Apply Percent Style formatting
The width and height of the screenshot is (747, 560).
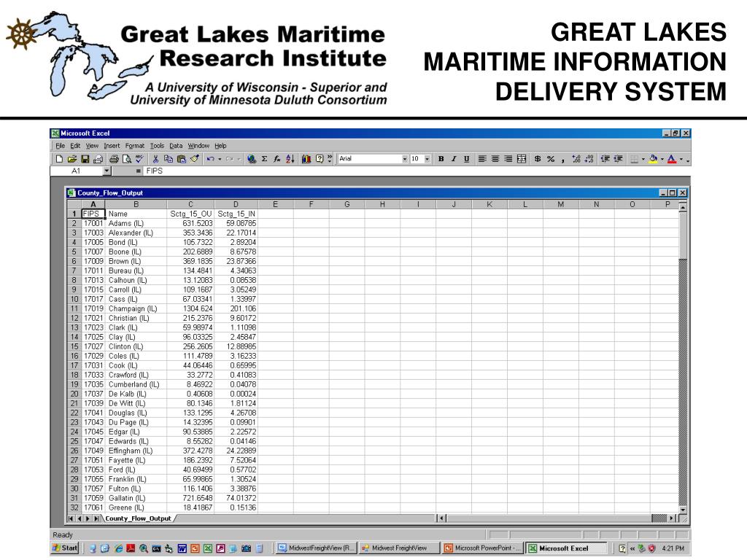(x=551, y=159)
